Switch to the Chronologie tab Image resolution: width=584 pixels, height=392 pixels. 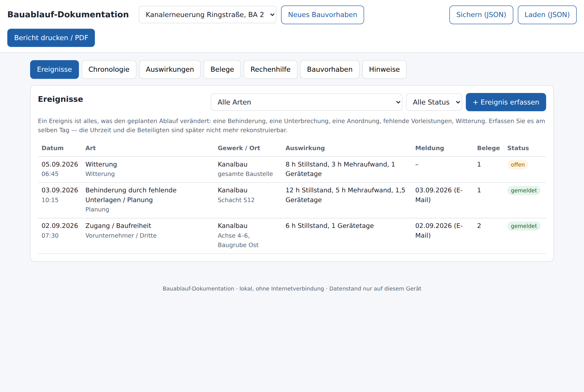click(109, 69)
